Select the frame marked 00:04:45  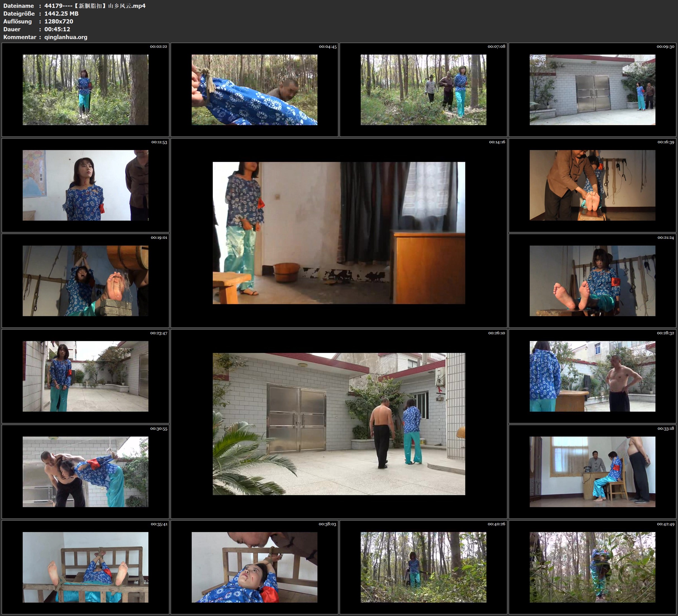click(x=254, y=90)
